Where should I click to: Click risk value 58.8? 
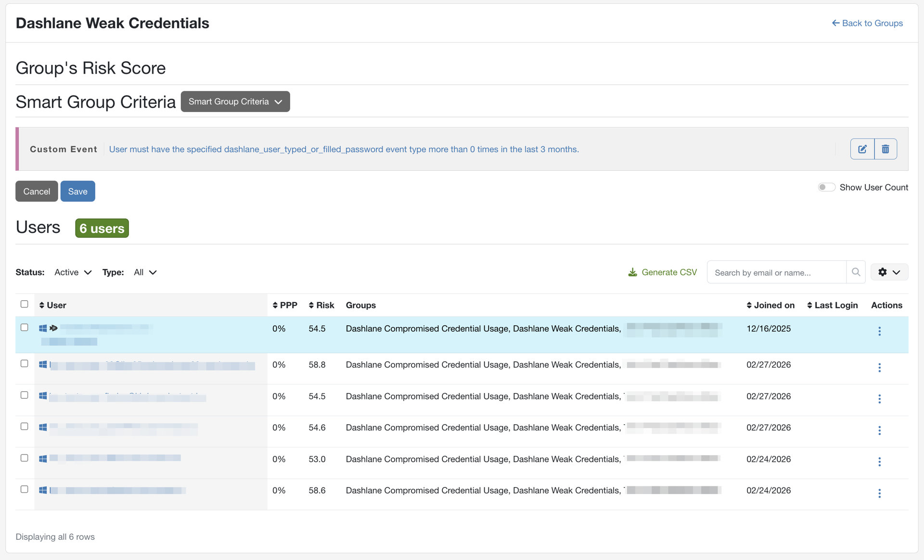(317, 365)
